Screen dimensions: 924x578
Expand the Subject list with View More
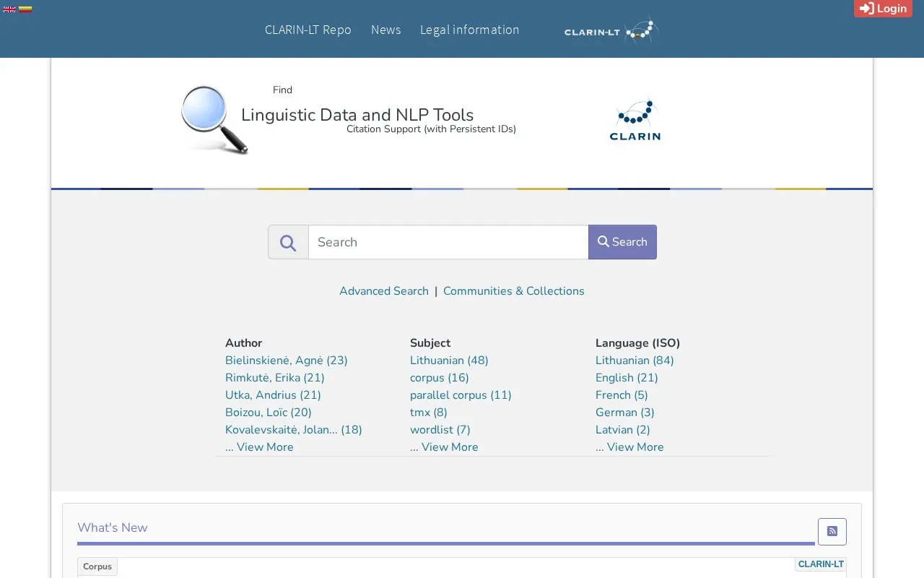[444, 447]
